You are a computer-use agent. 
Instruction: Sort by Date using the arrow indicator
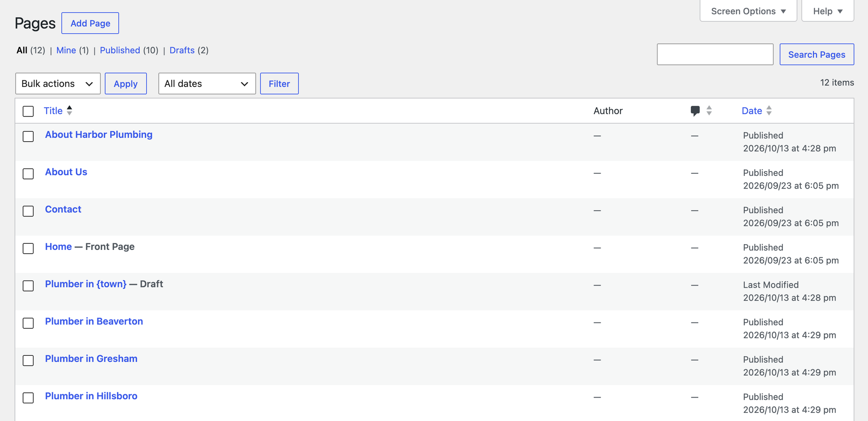pos(769,110)
